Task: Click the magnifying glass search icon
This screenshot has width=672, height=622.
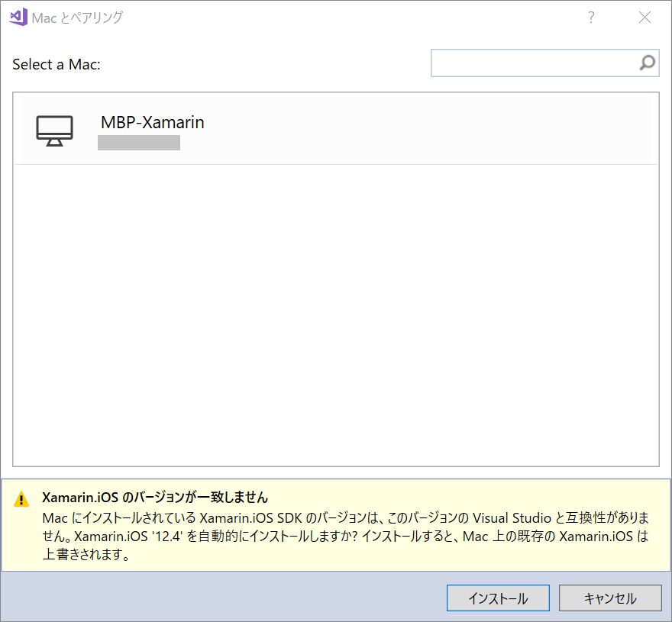Action: click(647, 63)
